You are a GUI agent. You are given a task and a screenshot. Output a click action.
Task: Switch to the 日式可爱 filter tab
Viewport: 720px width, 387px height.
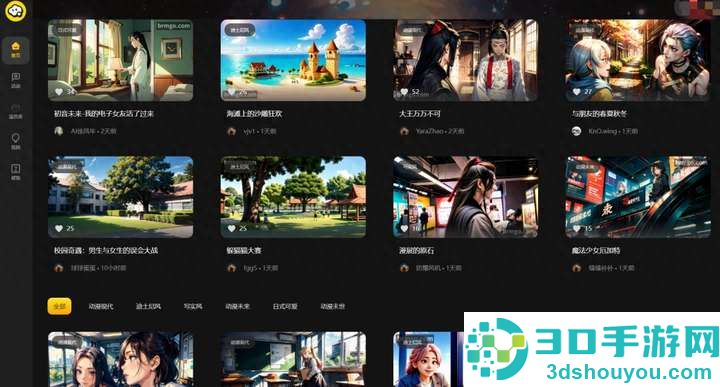tap(285, 306)
